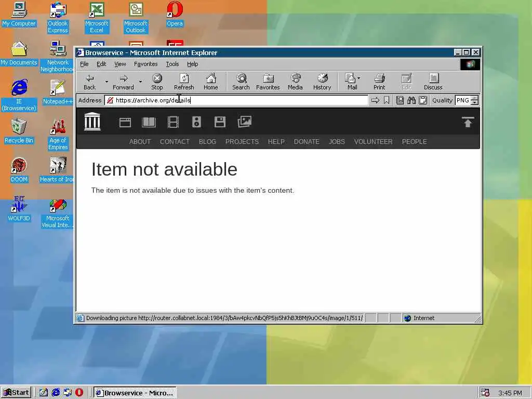Follow the DONATE link
The width and height of the screenshot is (532, 399).
pyautogui.click(x=307, y=141)
